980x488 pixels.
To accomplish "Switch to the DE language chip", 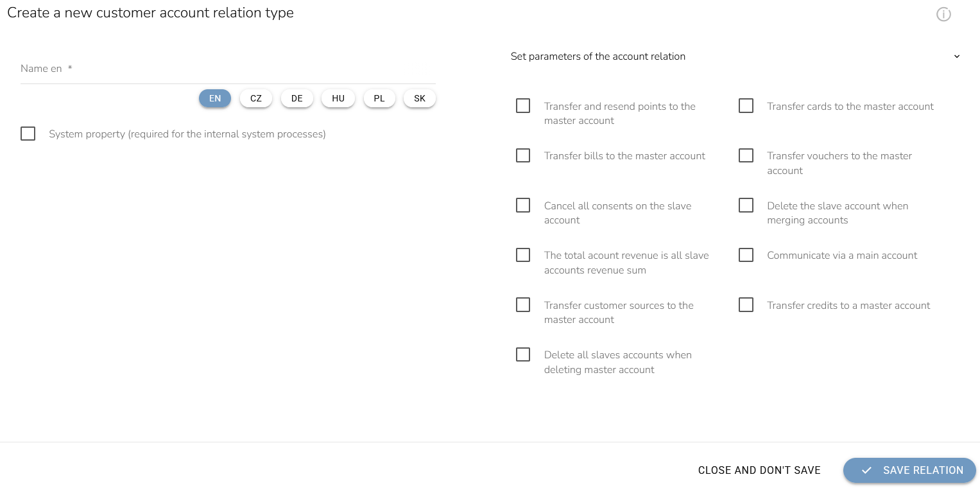I will click(x=297, y=98).
